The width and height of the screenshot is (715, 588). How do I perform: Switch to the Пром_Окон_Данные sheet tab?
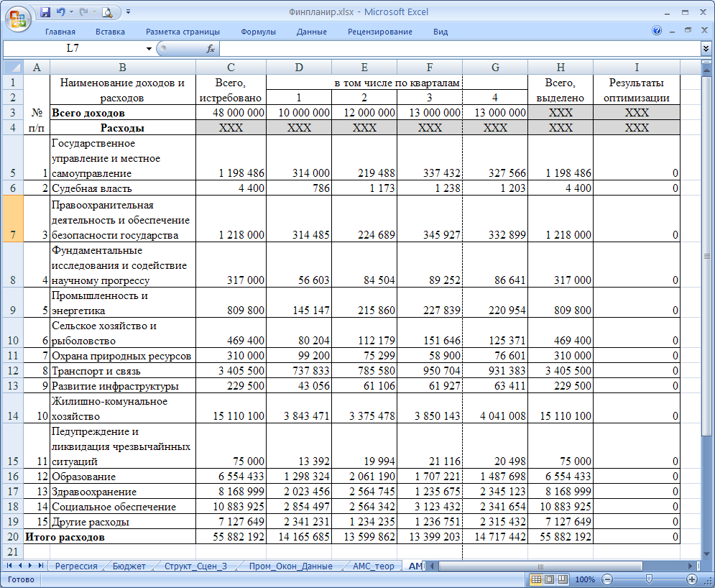pos(290,566)
